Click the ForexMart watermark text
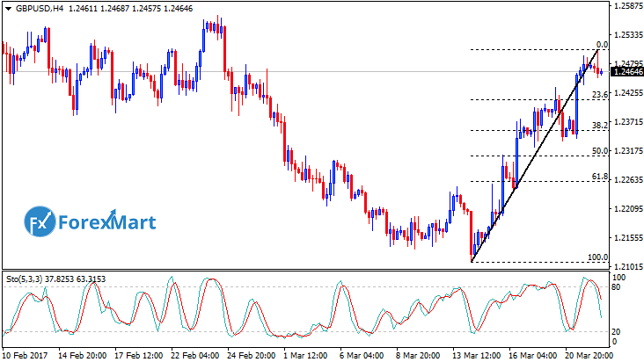644x362 pixels. click(106, 222)
